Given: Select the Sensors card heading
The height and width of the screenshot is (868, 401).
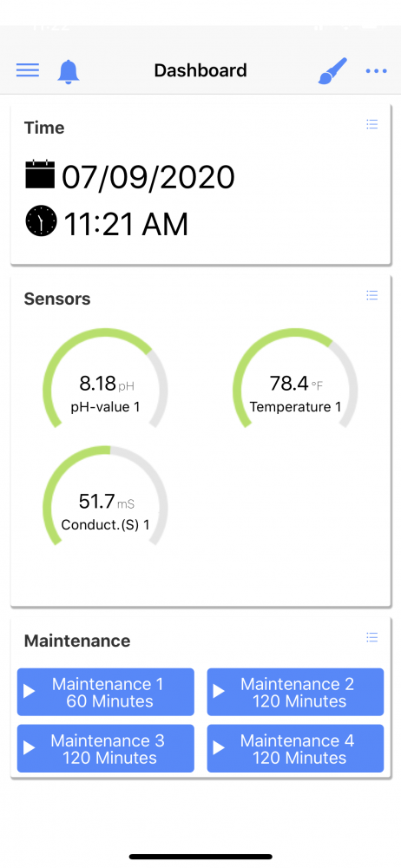Looking at the screenshot, I should (x=57, y=299).
